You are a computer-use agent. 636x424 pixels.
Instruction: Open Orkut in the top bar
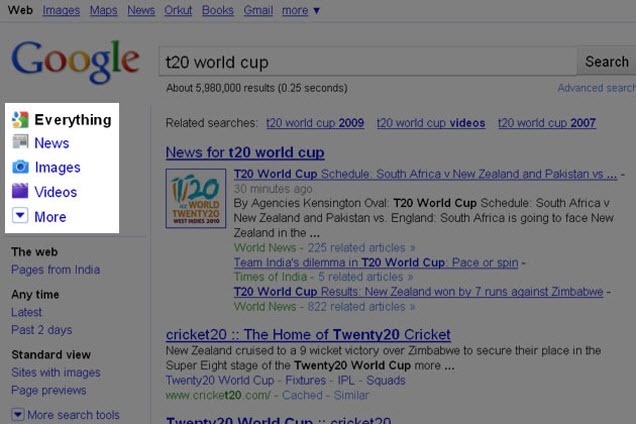pos(178,10)
